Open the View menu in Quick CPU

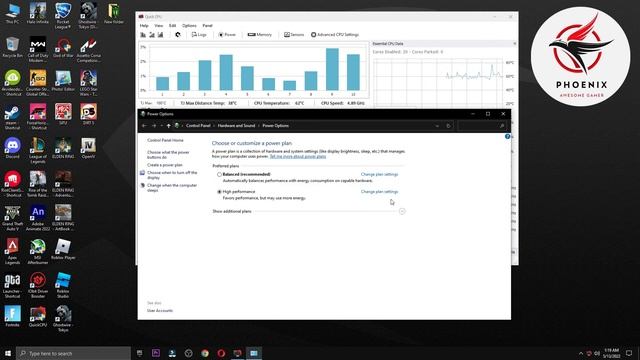158,25
